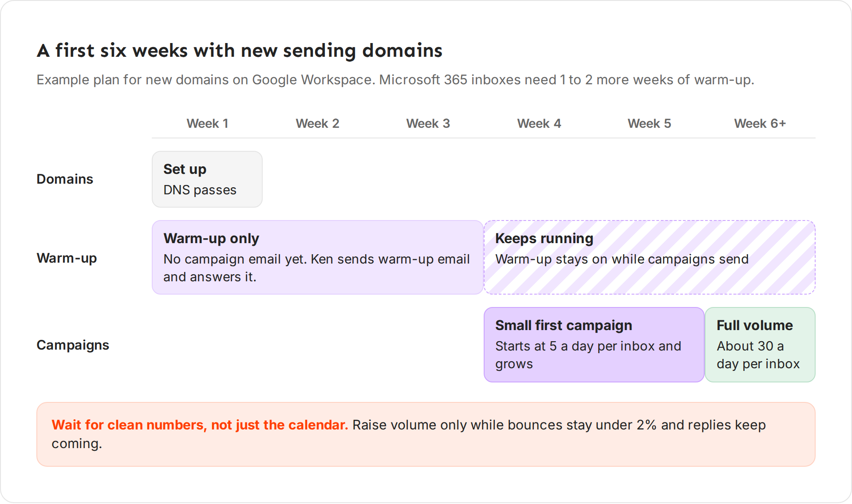
Task: Click the 'Campaigns' row label
Action: (73, 345)
